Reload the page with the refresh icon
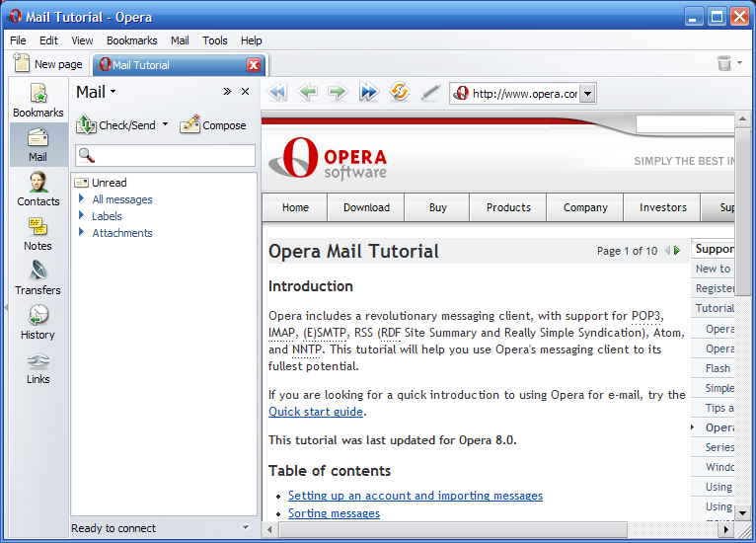 pyautogui.click(x=399, y=92)
